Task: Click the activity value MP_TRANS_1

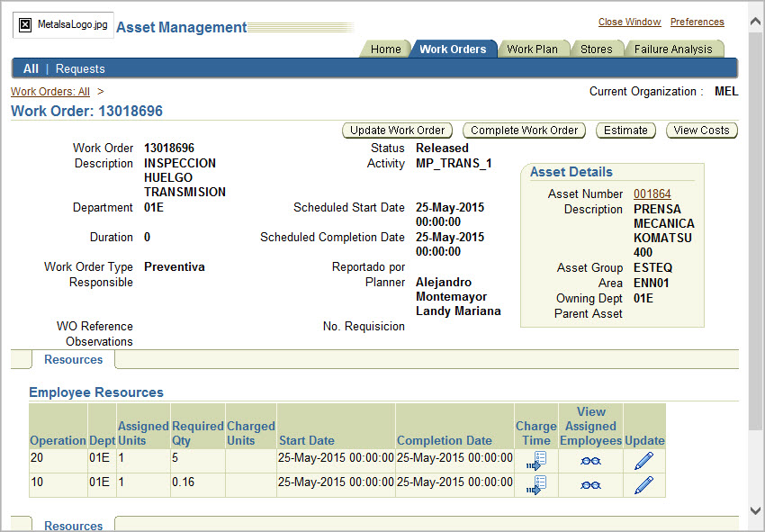Action: (454, 164)
